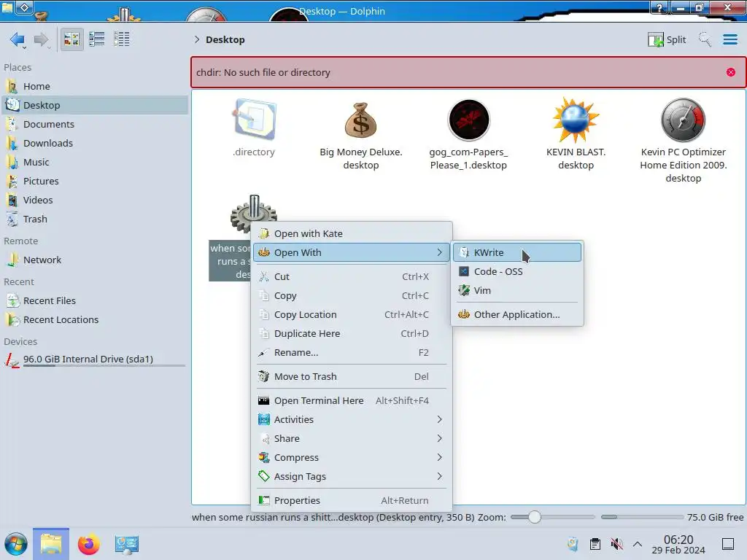This screenshot has width=747, height=560.
Task: Open the system settings taskbar icon
Action: pyautogui.click(x=127, y=544)
